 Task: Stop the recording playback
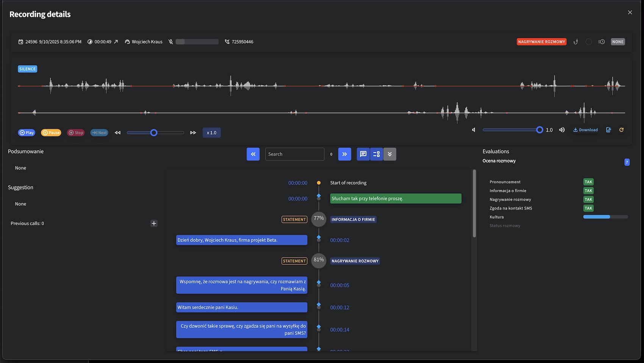point(76,133)
